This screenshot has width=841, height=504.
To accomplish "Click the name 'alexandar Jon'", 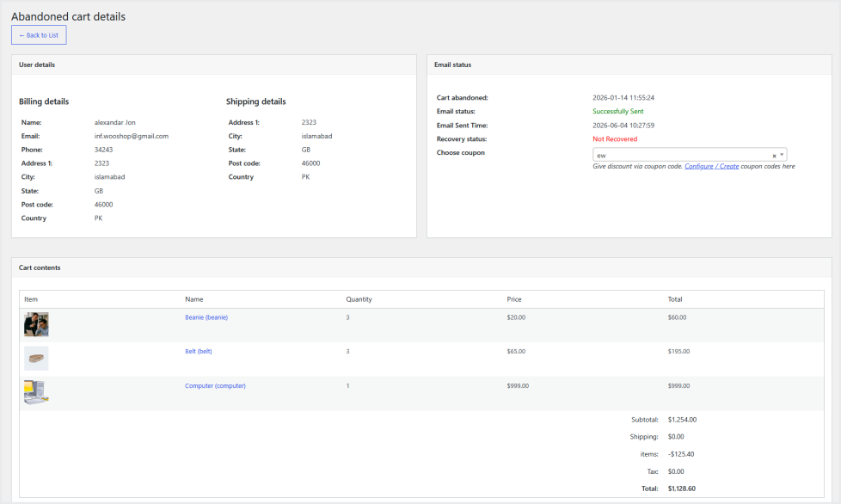I will click(x=114, y=123).
